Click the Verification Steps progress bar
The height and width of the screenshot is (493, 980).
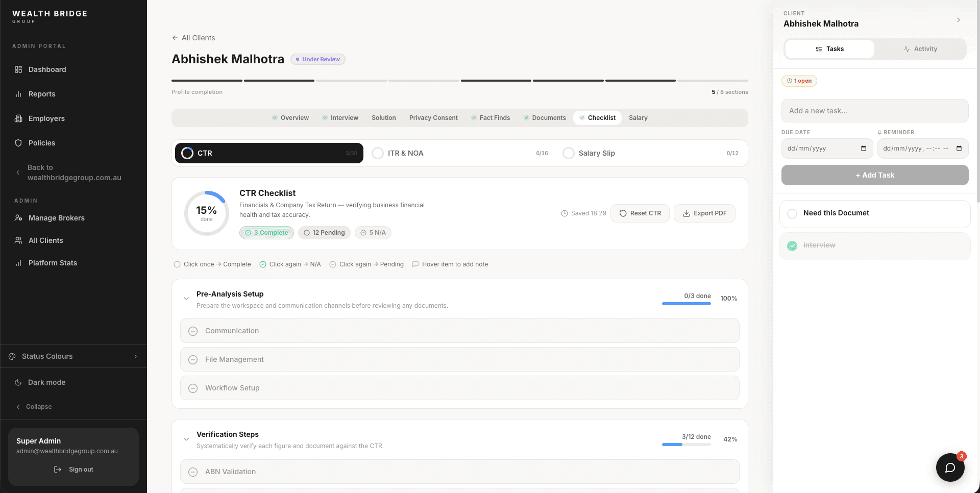(687, 445)
